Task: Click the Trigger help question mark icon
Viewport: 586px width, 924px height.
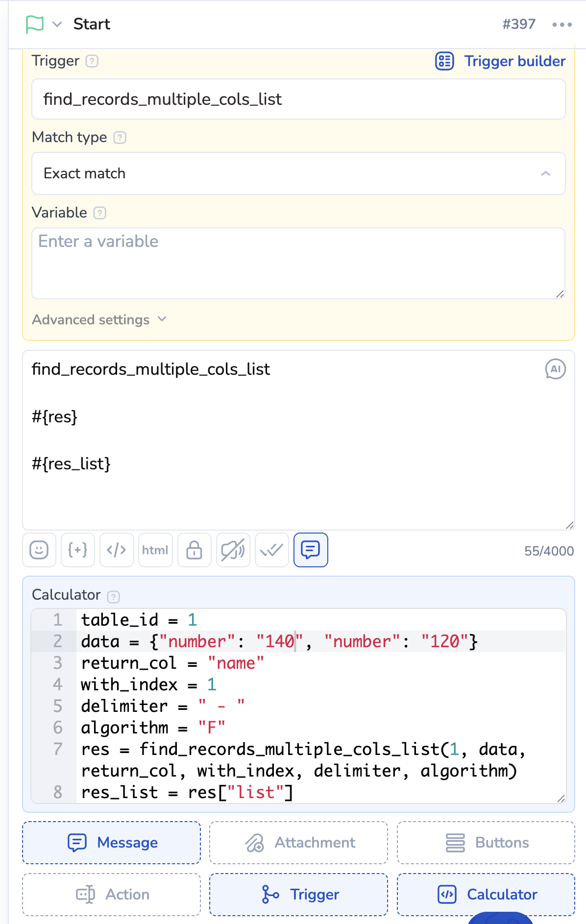Action: tap(92, 61)
